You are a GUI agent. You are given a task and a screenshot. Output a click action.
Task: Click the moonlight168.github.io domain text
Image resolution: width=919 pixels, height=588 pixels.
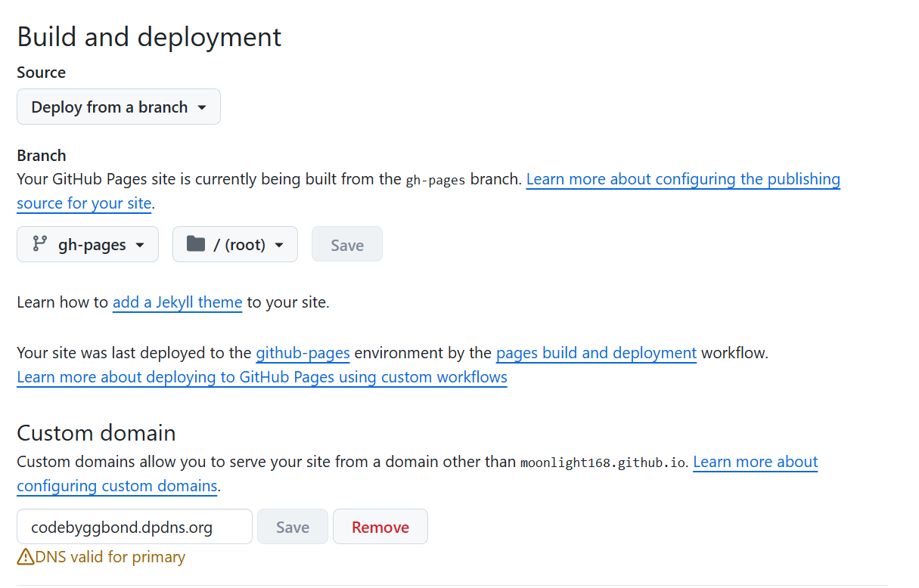(604, 463)
